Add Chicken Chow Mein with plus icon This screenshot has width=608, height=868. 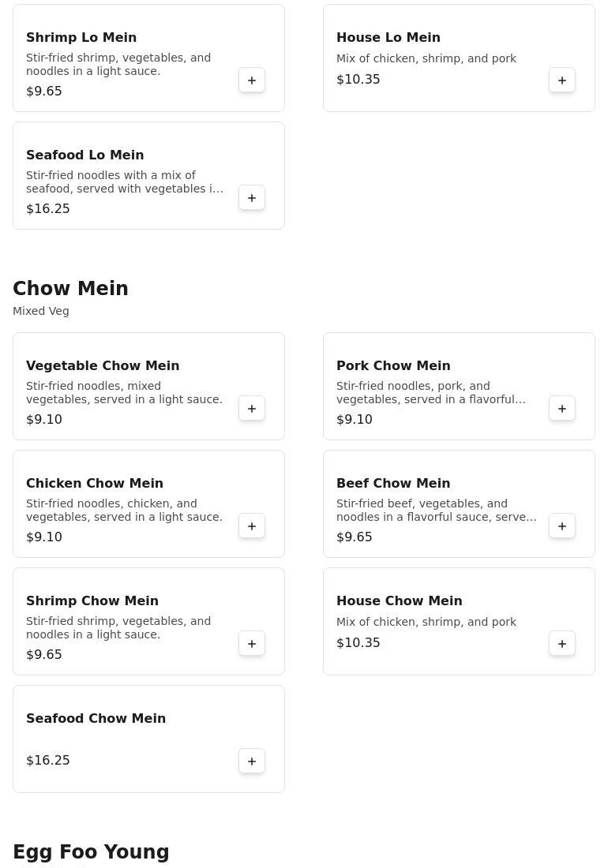coord(252,526)
